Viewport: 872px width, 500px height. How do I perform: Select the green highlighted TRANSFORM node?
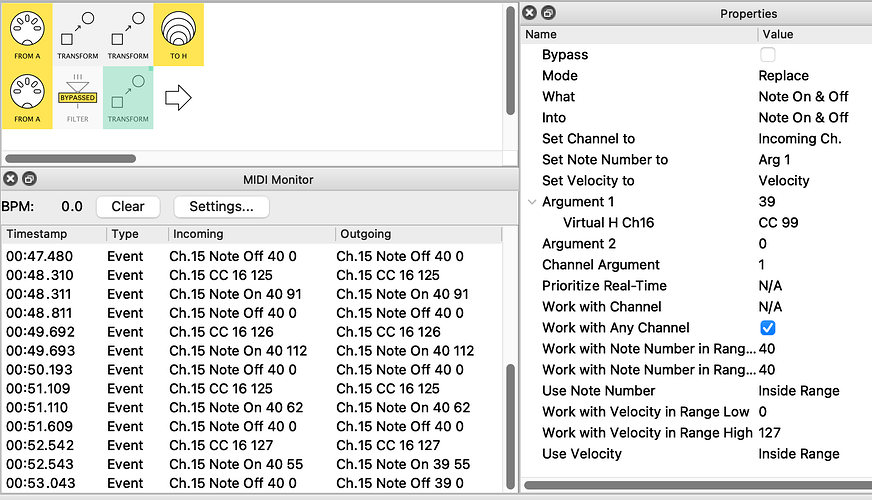[128, 98]
